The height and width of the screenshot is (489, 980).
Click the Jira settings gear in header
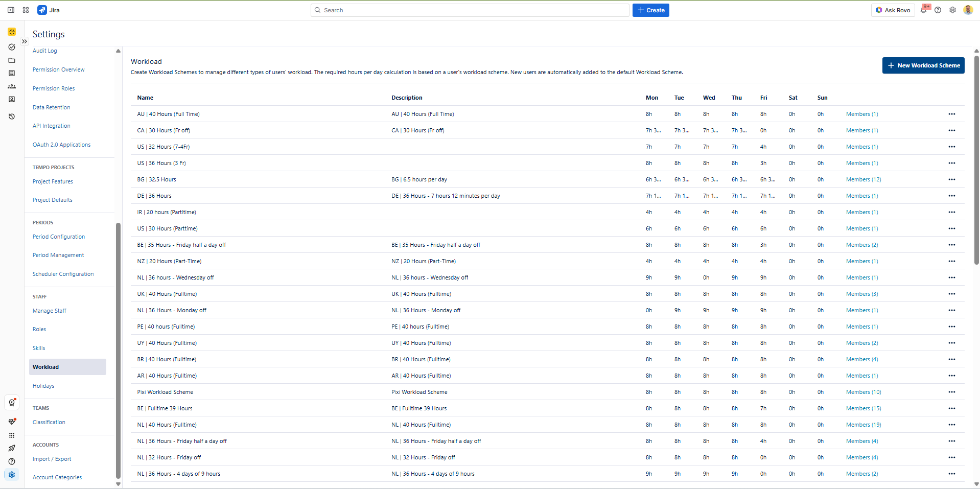tap(952, 10)
